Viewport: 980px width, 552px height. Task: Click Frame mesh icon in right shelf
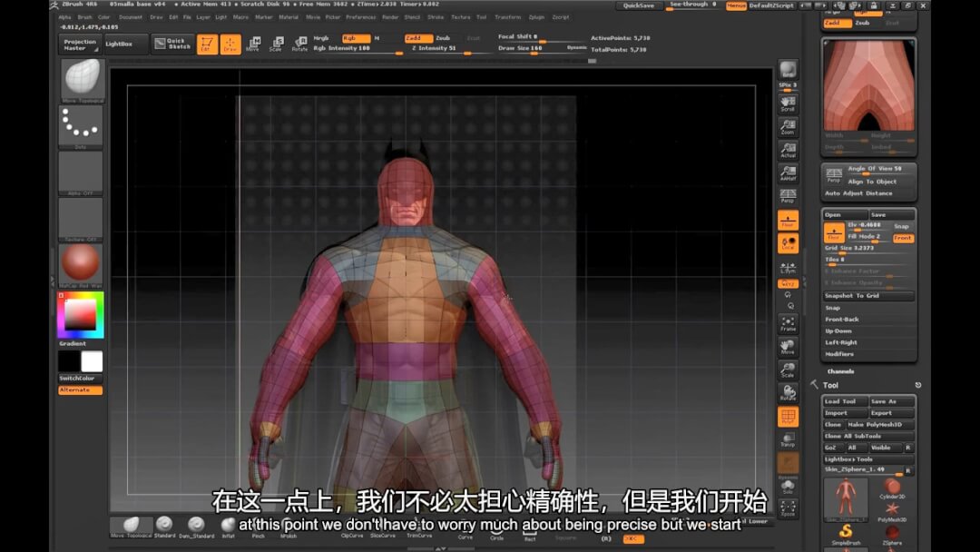click(x=788, y=324)
